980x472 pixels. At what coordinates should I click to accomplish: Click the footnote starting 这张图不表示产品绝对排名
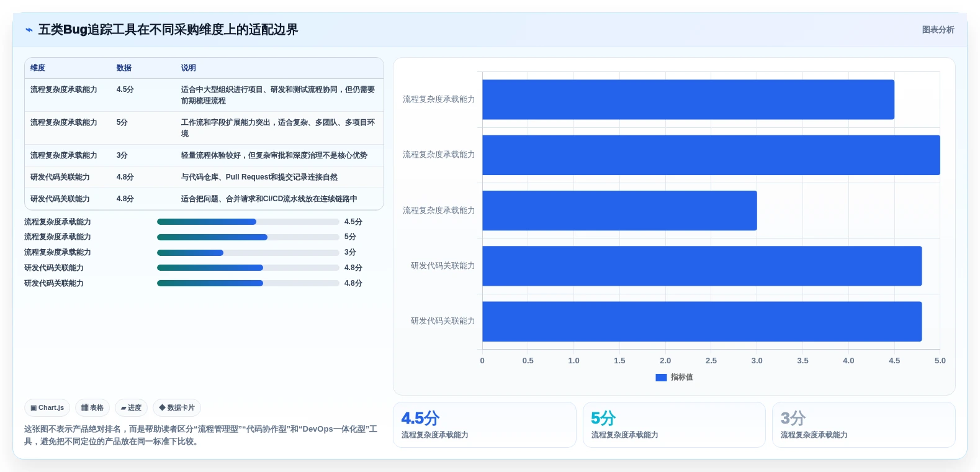tap(200, 435)
